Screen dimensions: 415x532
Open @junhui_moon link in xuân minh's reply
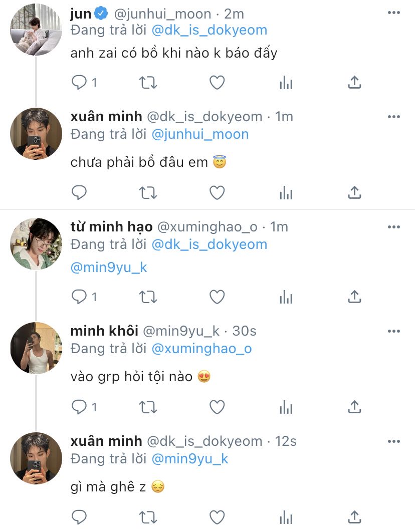(200, 134)
